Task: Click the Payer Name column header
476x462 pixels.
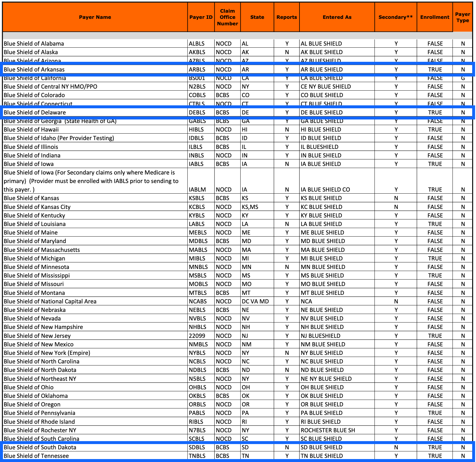Action: 94,17
